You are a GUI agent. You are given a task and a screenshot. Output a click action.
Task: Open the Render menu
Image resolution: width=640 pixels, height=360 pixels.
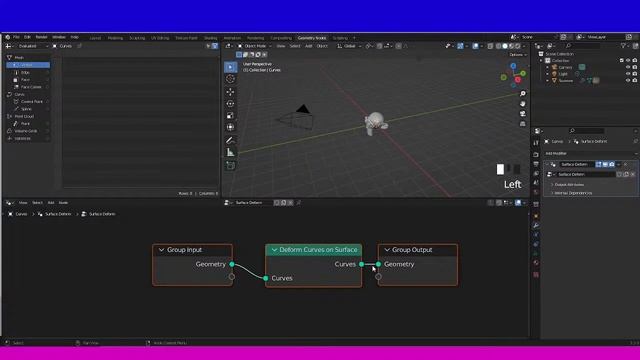[41, 37]
